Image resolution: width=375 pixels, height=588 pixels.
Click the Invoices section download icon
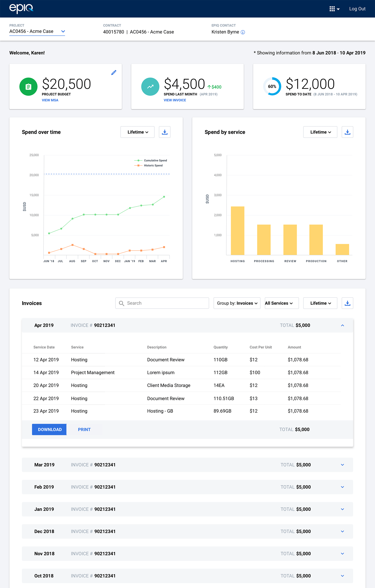347,303
